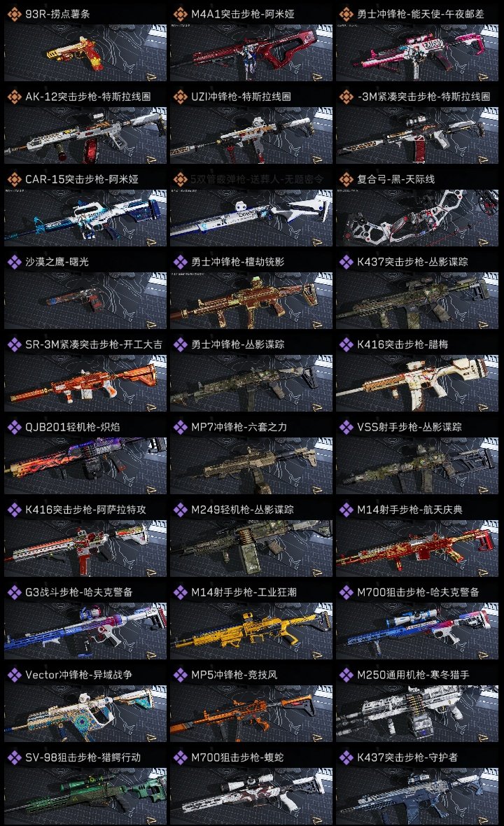The width and height of the screenshot is (504, 826).
Task: Click the purple rarity icon next to K437突击步枪-守护者
Action: (346, 757)
